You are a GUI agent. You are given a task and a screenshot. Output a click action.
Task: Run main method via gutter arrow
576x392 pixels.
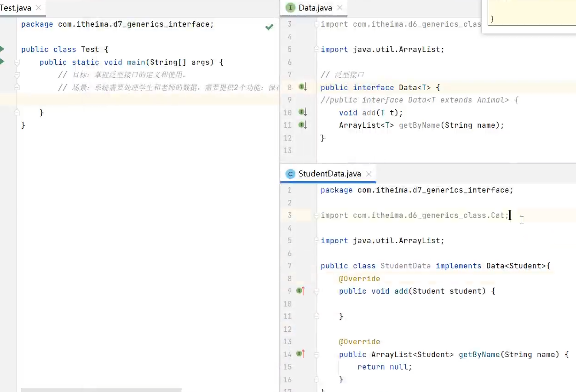(2, 61)
